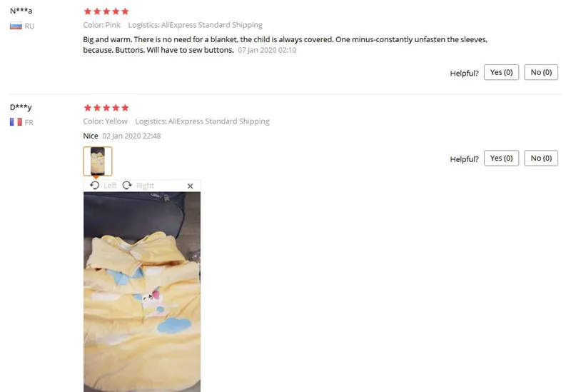Vote Yes on D***y's 'Nice' review
Image resolution: width=571 pixels, height=392 pixels.
coord(501,158)
